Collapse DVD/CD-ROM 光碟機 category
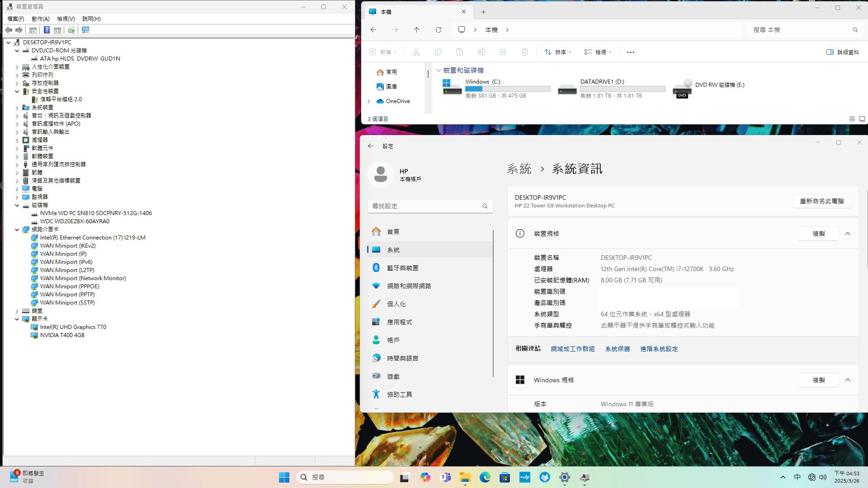Screen dimensions: 868x488 17,51
